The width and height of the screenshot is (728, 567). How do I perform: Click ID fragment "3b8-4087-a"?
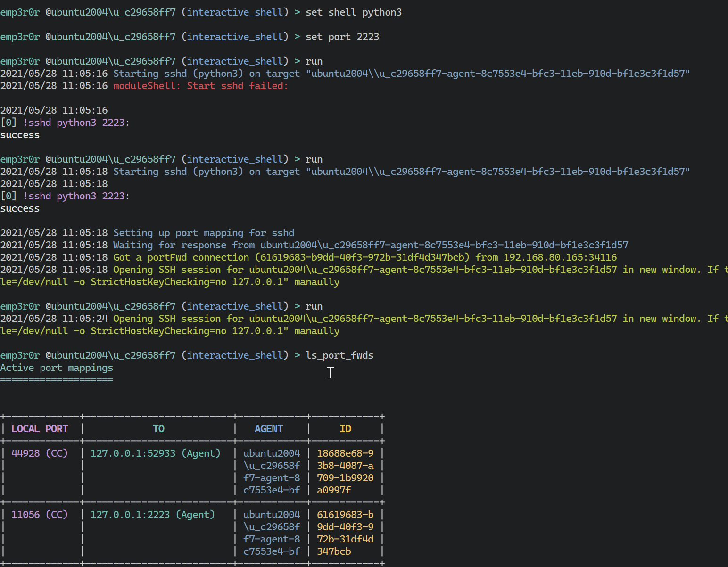pyautogui.click(x=345, y=466)
